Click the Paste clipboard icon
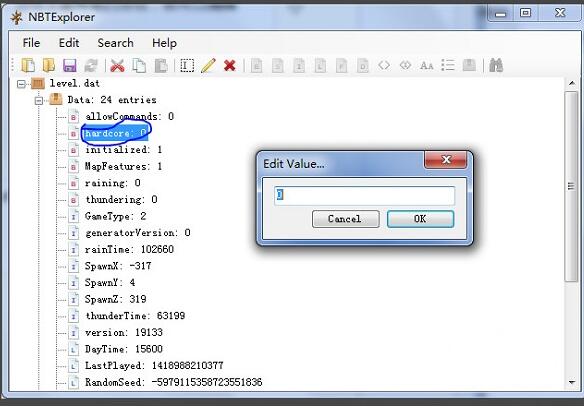 (x=161, y=66)
